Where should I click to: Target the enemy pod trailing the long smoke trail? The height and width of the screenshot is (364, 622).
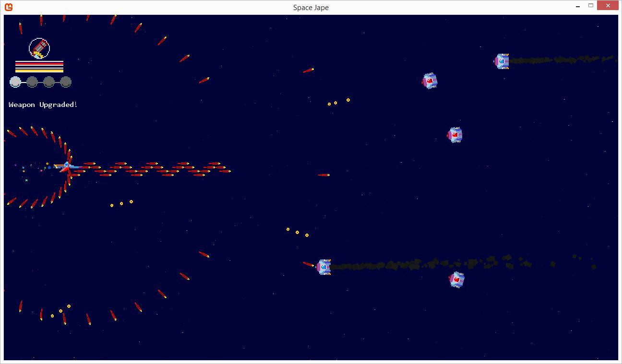coord(324,267)
